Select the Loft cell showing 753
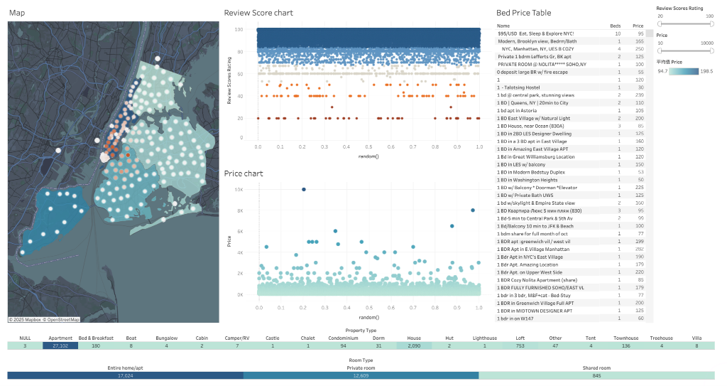This screenshot has height=386, width=727. click(520, 346)
